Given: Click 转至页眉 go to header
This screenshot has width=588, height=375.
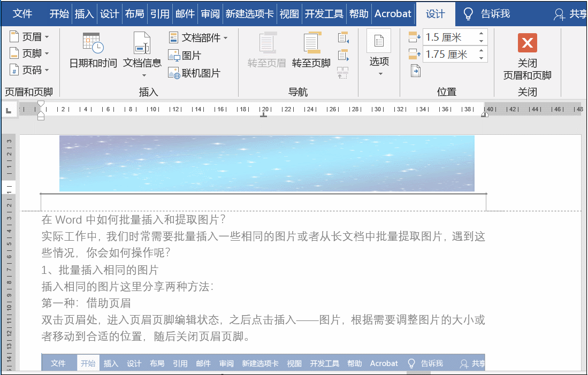Looking at the screenshot, I should 266,50.
